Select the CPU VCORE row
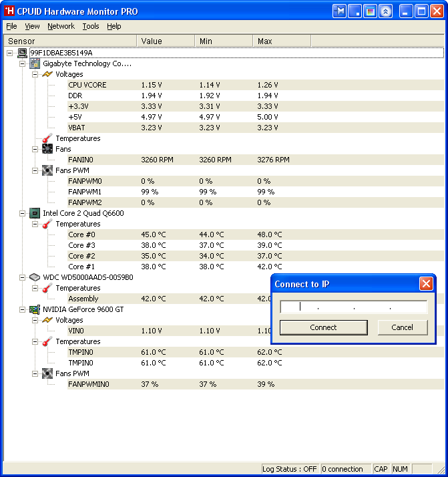Viewport: 448px width, 477px height. (256, 85)
